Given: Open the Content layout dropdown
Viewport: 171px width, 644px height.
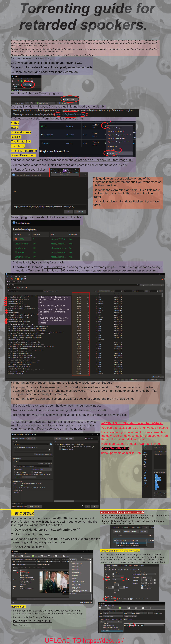Looking at the screenshot, I should tap(30, 477).
